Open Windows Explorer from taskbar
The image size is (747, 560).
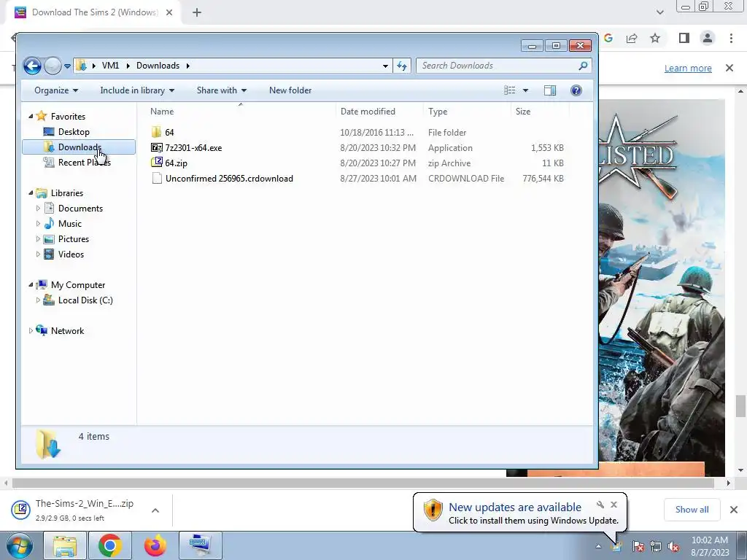pos(65,545)
